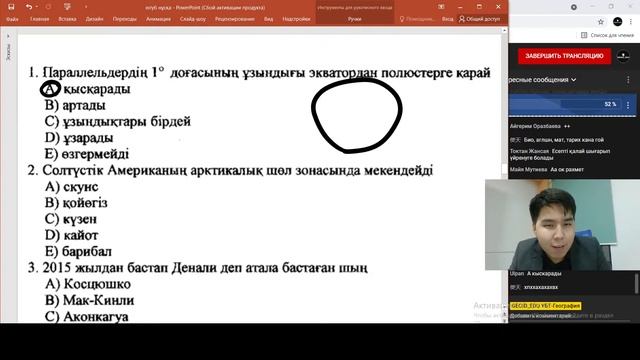Screen dimensions: 640x360
Task: Click the GEOID_EDU УБТ-География channel label
Action: tap(545, 306)
